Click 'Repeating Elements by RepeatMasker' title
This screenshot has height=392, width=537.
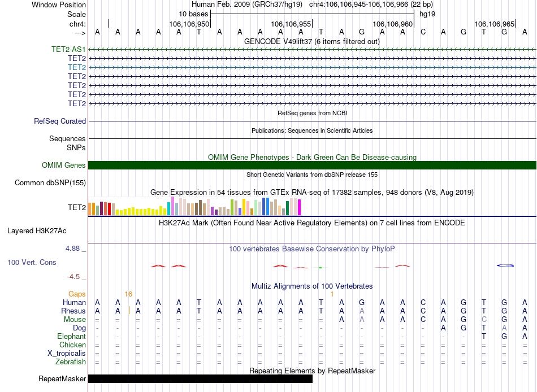point(312,371)
